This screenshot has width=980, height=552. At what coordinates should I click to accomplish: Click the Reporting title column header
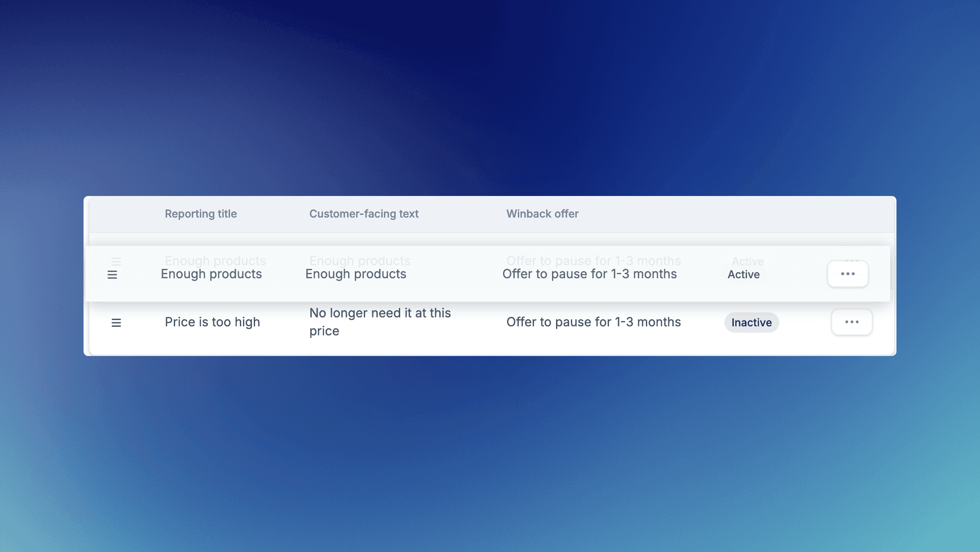pyautogui.click(x=201, y=214)
